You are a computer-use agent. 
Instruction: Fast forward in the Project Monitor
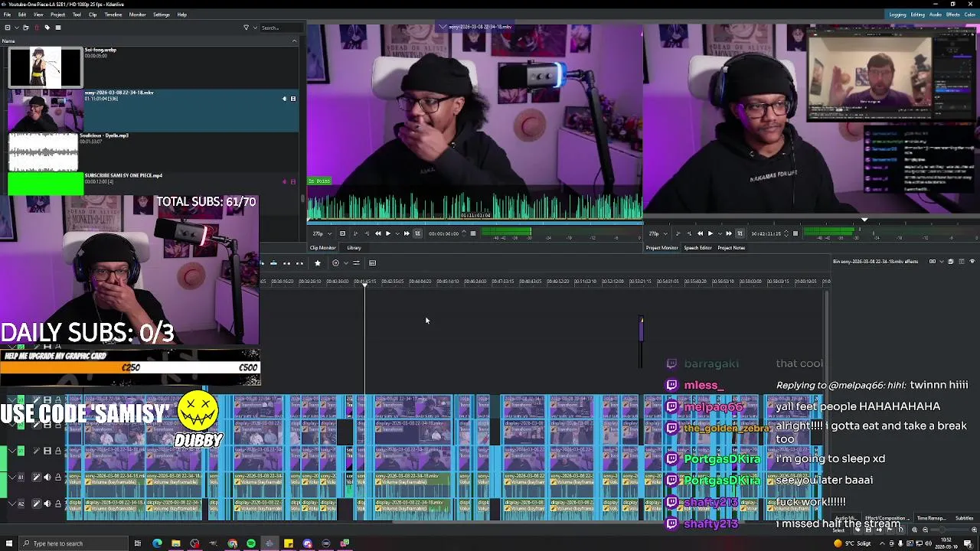[728, 233]
